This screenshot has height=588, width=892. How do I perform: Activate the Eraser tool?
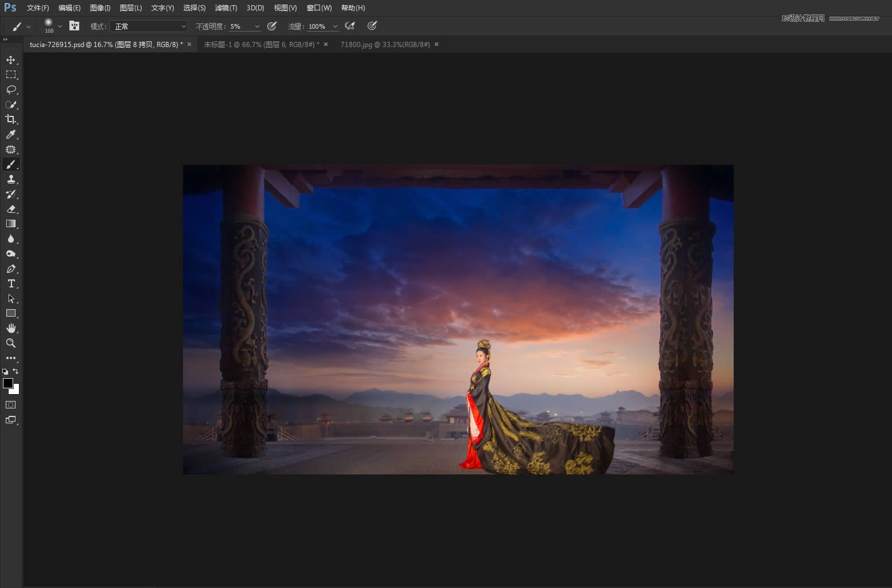[x=11, y=209]
